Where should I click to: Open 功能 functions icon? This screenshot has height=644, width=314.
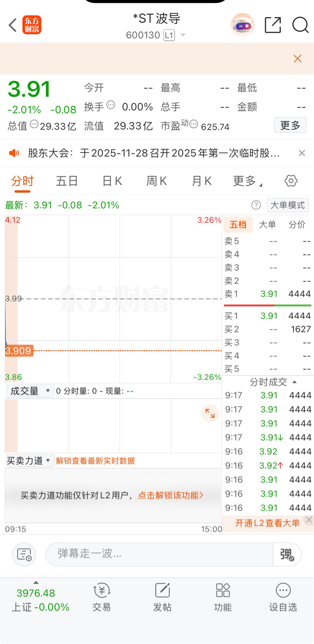[223, 597]
